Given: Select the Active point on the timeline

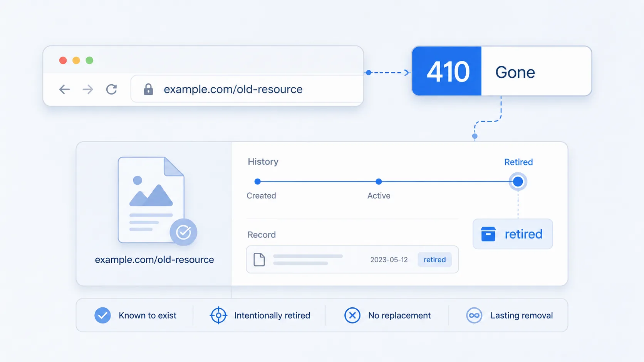Looking at the screenshot, I should 379,182.
